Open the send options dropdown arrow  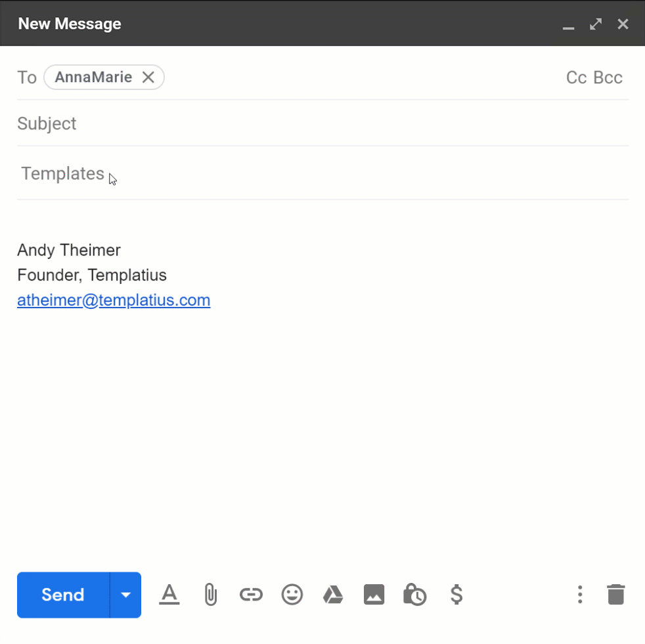tap(126, 595)
